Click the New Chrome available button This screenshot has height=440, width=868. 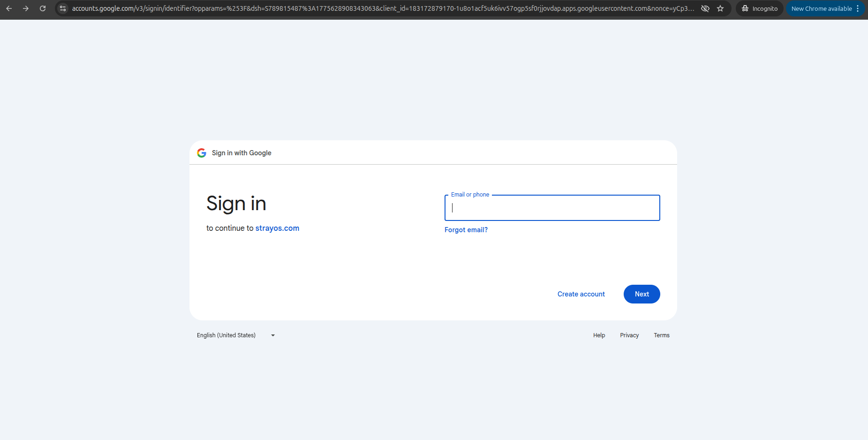coord(821,8)
